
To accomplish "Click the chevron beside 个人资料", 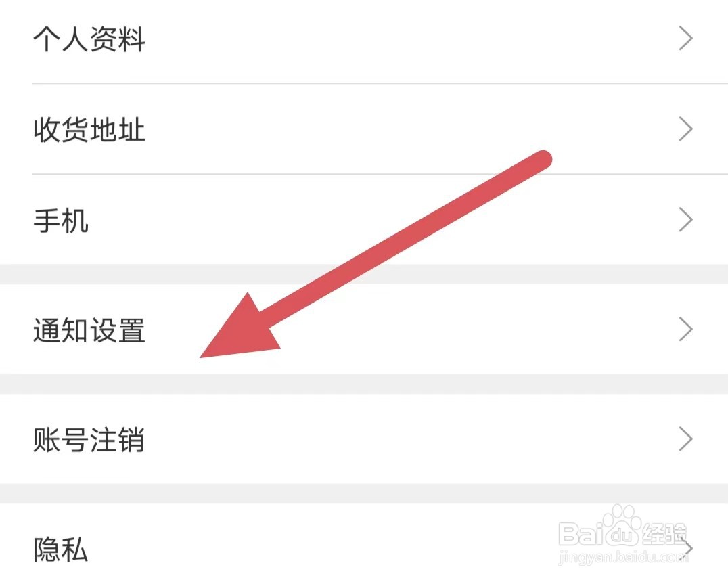I will [685, 39].
